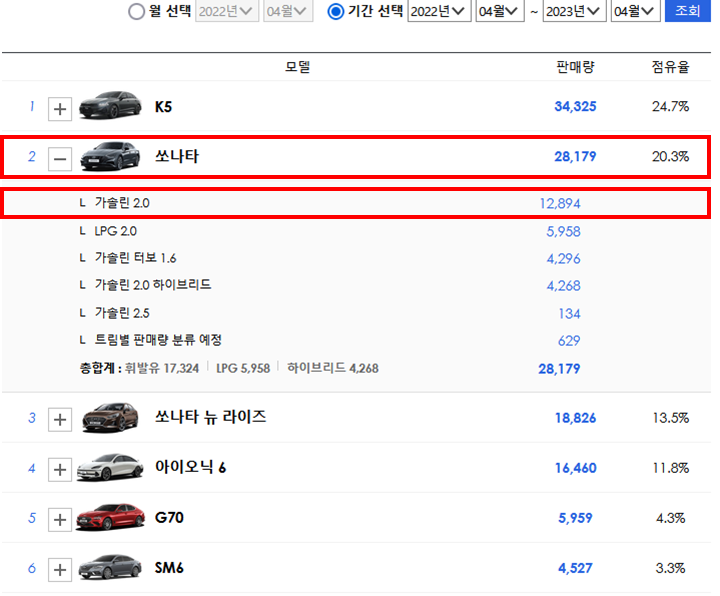Click the 4.3% share value
This screenshot has width=720, height=596.
coord(670,518)
